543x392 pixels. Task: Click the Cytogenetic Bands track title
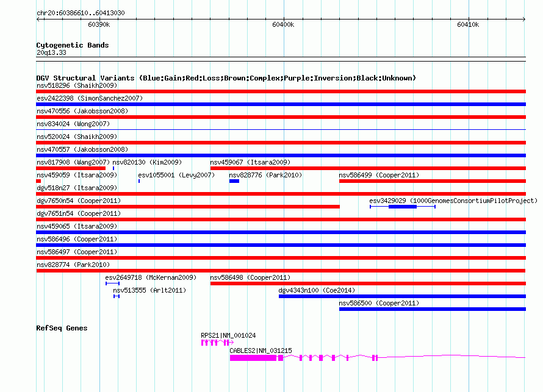pos(73,45)
